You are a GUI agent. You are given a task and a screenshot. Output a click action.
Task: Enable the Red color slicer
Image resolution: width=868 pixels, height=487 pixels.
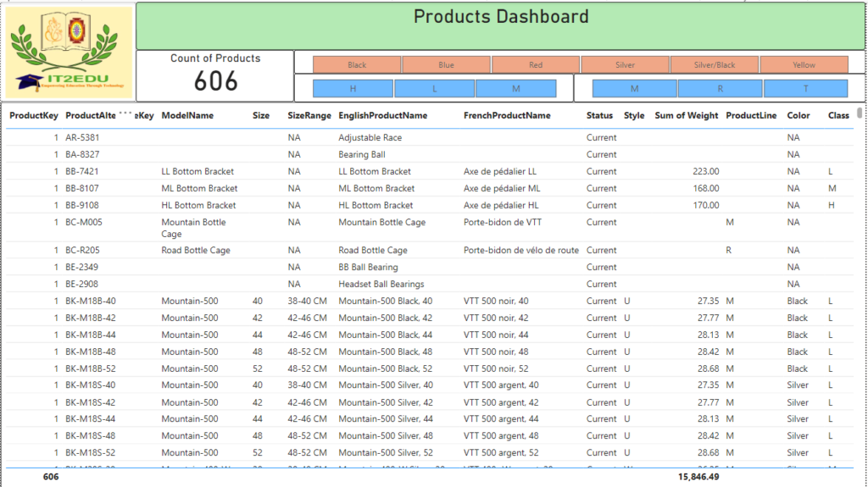tap(536, 65)
